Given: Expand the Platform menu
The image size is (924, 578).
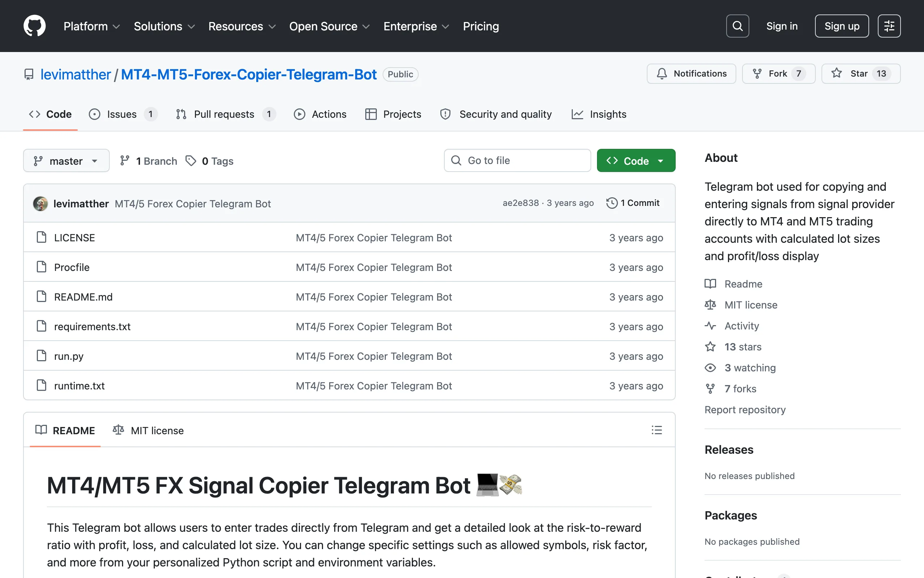Looking at the screenshot, I should (x=92, y=26).
